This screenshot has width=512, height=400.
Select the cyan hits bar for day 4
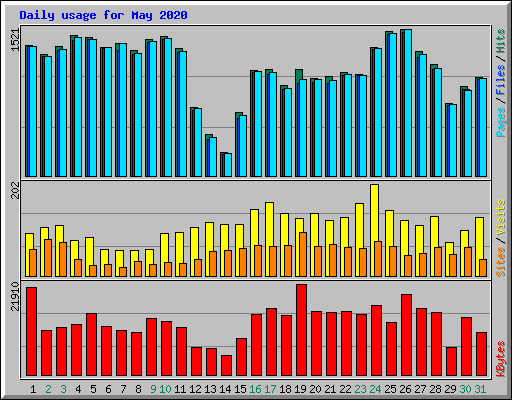point(78,107)
